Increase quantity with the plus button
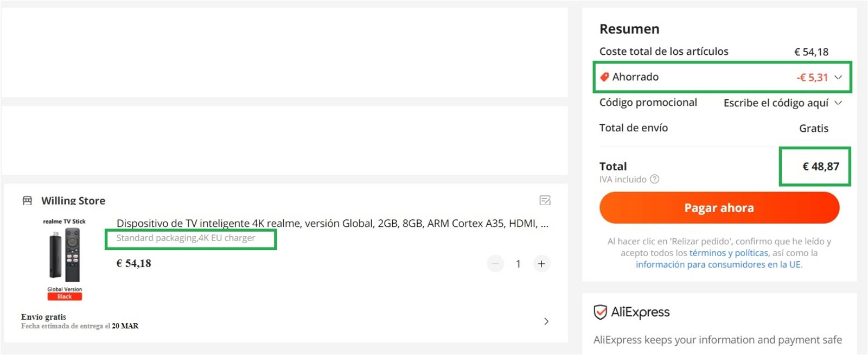This screenshot has width=868, height=355. [541, 264]
